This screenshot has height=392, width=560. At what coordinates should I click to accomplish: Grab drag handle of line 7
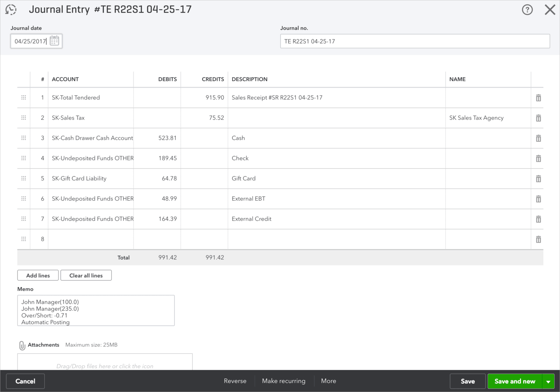(24, 219)
